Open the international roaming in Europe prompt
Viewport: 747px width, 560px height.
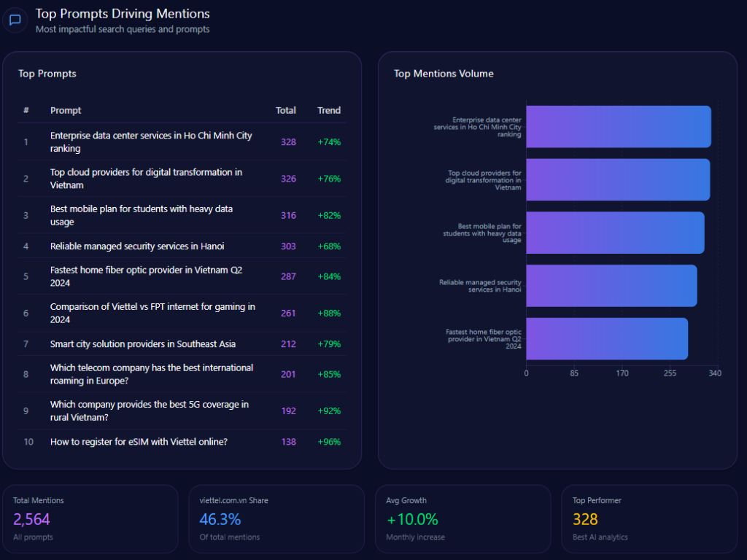coord(152,374)
